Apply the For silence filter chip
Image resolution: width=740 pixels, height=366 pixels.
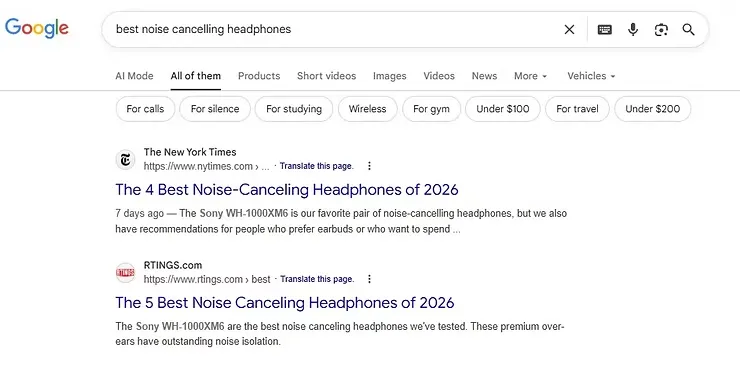[x=215, y=109]
